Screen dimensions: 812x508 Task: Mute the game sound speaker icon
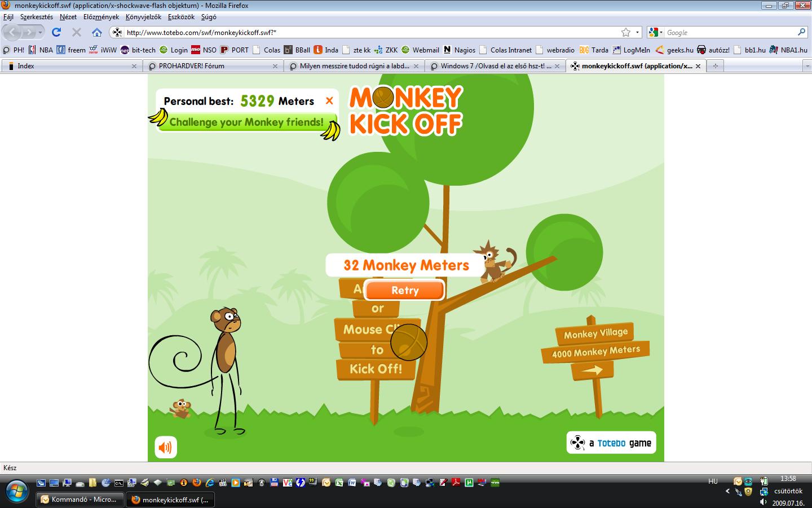click(x=166, y=447)
